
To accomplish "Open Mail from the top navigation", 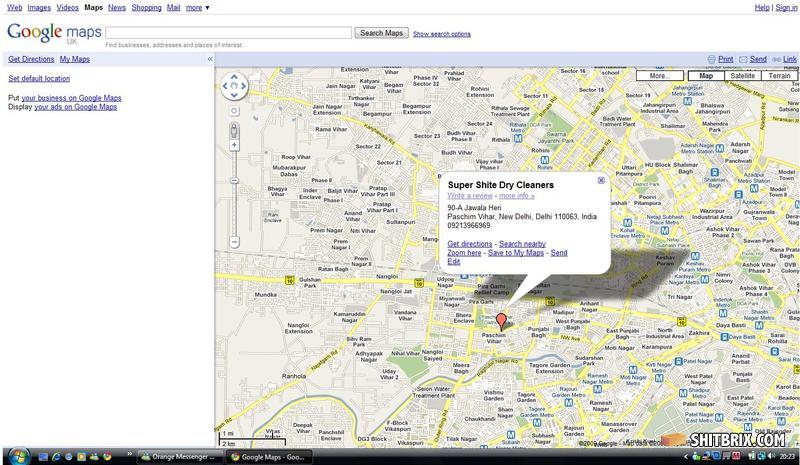I will pos(173,8).
